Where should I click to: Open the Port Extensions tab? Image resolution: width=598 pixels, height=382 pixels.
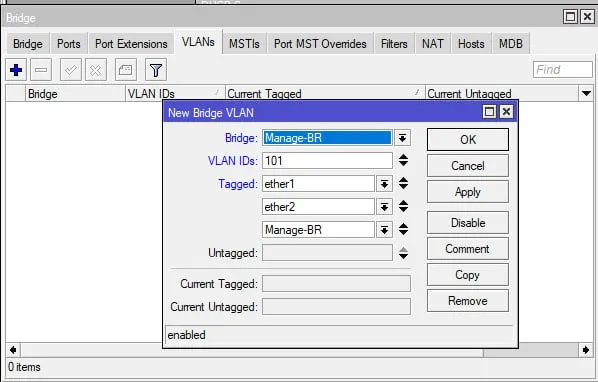131,44
